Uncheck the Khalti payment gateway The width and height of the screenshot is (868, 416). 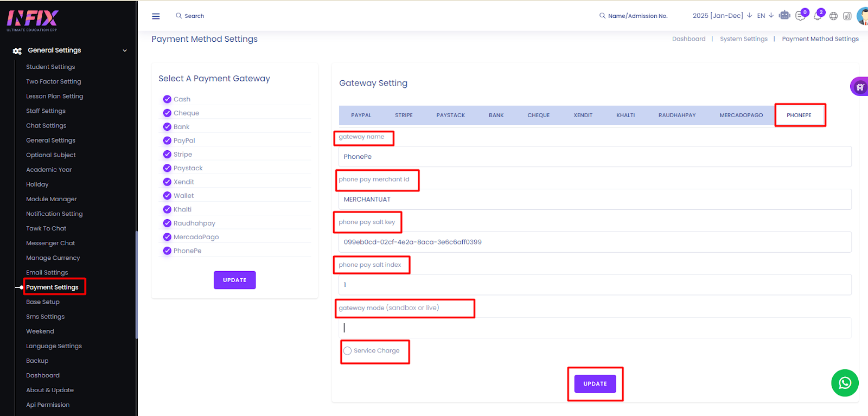167,209
